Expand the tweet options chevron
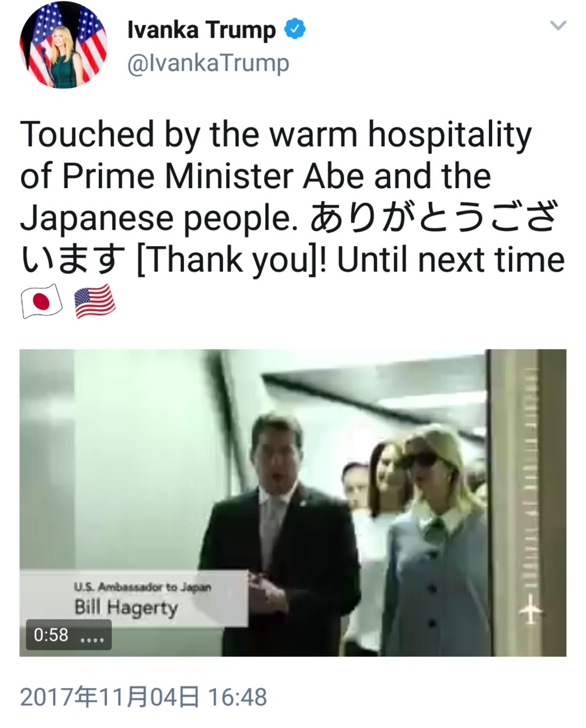The height and width of the screenshot is (728, 586). click(558, 25)
